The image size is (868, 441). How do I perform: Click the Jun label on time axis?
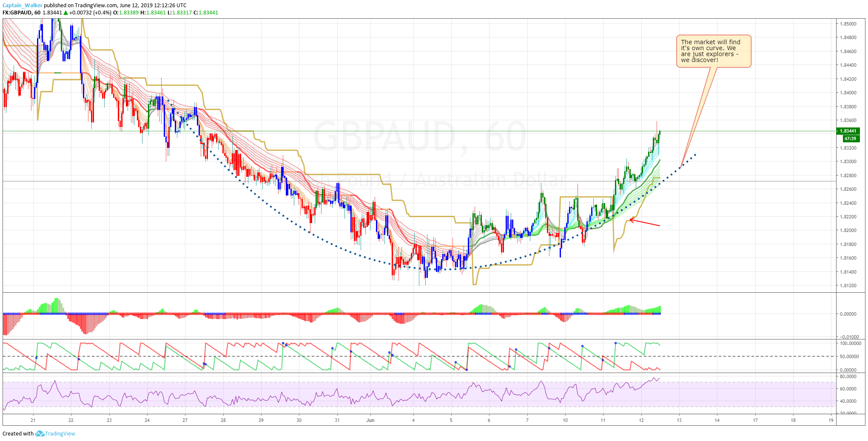click(x=370, y=420)
